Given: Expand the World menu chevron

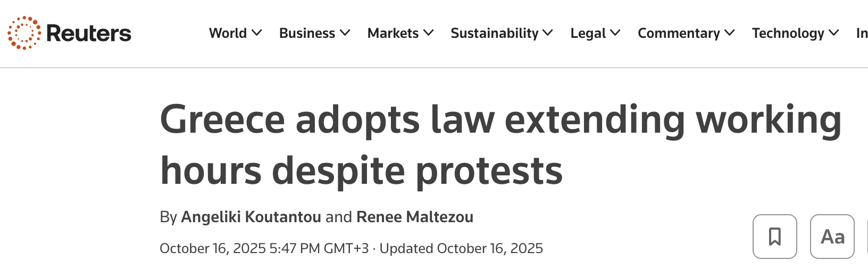Looking at the screenshot, I should coord(257,33).
